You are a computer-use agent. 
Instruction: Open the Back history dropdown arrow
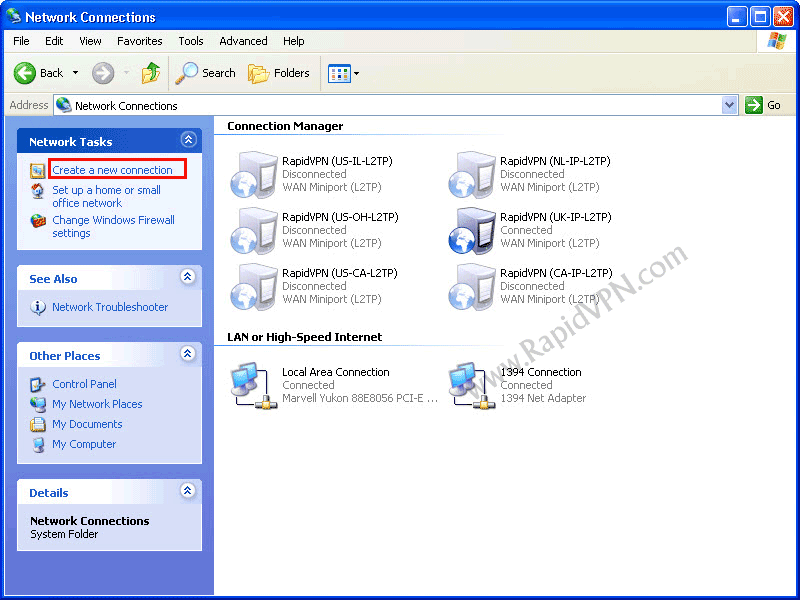pos(76,73)
